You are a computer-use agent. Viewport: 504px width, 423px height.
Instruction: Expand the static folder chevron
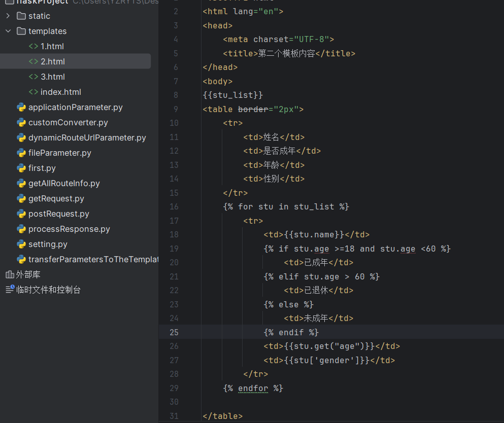(x=8, y=16)
